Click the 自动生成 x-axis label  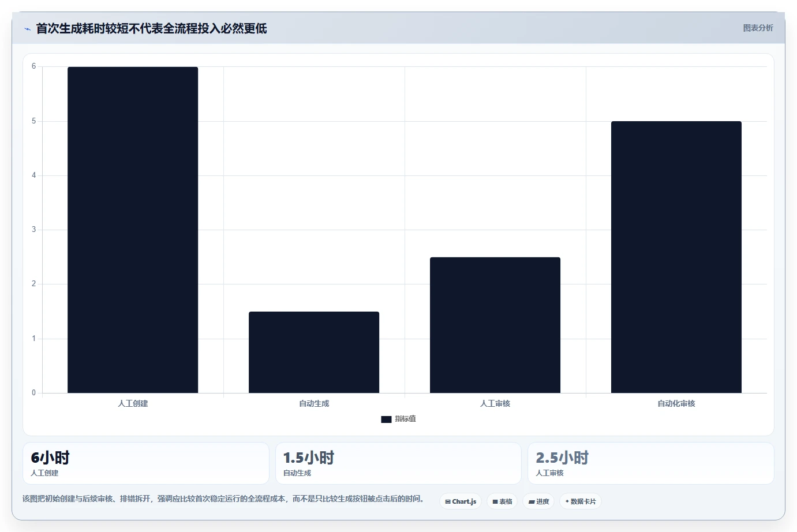click(x=314, y=403)
